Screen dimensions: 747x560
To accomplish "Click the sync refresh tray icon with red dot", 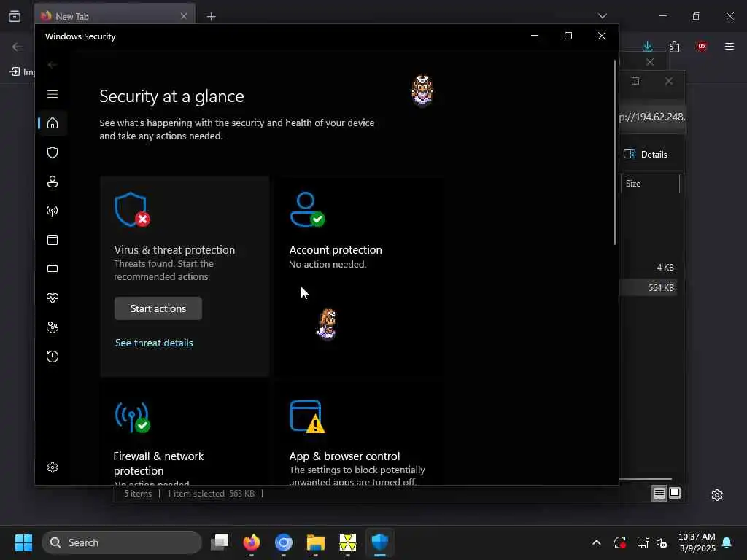I will click(620, 542).
